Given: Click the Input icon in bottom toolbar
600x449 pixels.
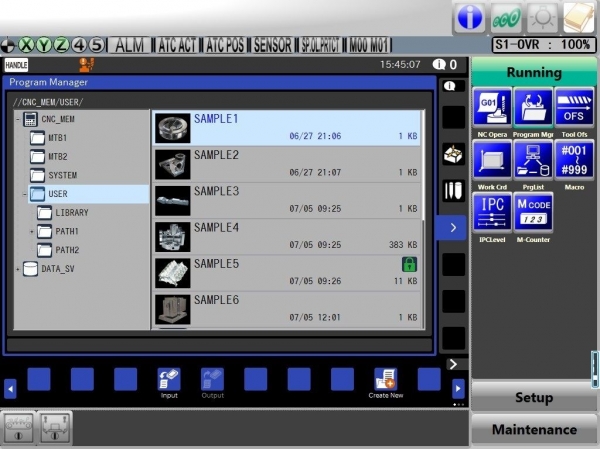Looking at the screenshot, I should pyautogui.click(x=169, y=380).
